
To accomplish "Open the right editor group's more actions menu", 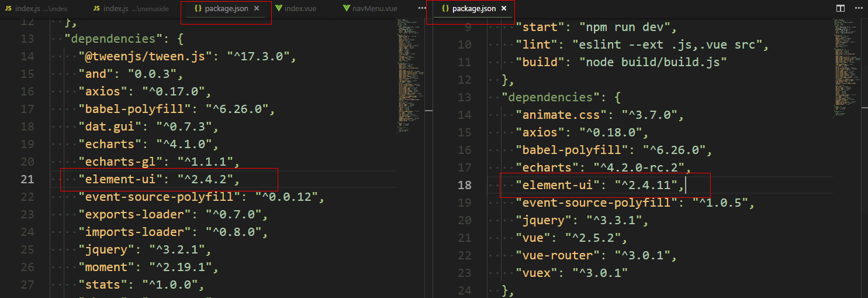I will point(857,9).
